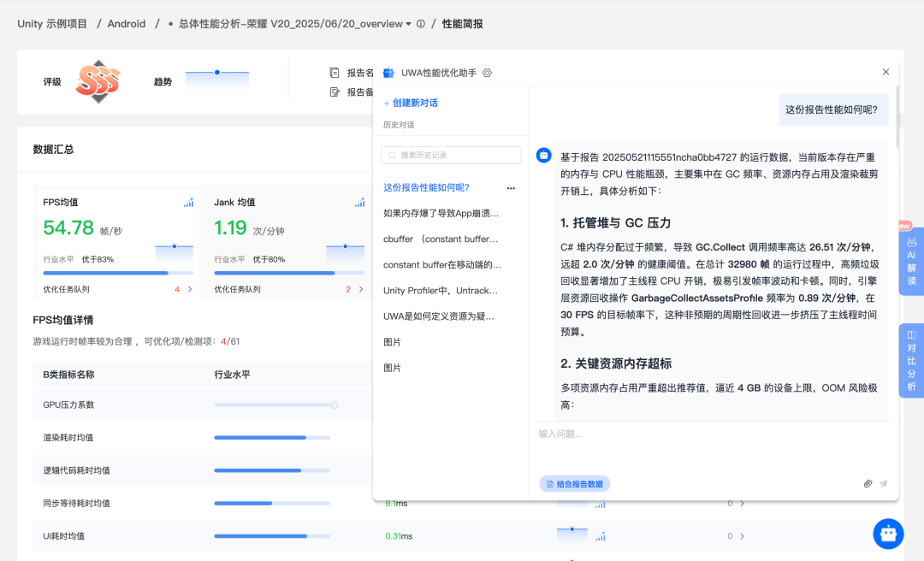Screen dimensions: 924x561
Task: Click the 趋势 trend slider point
Action: (x=217, y=73)
